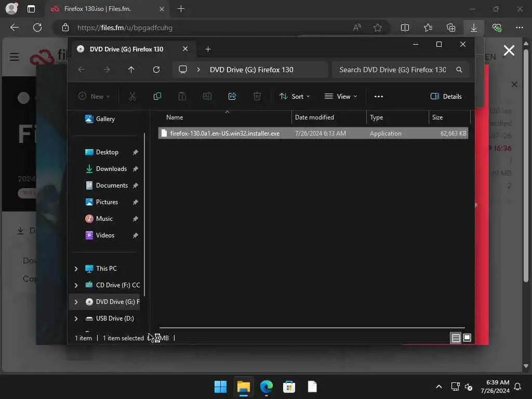Image resolution: width=532 pixels, height=399 pixels.
Task: Switch to details list view in status bar
Action: click(x=456, y=338)
